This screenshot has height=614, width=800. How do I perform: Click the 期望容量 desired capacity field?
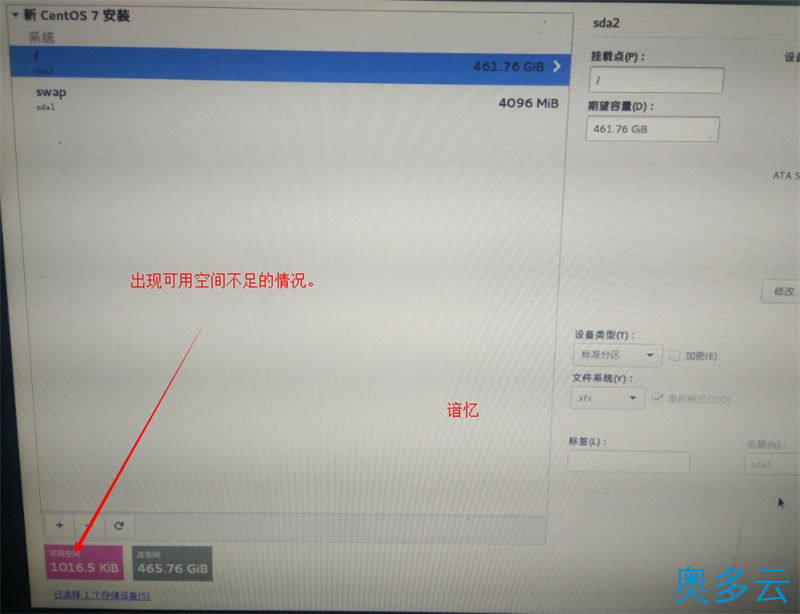[x=653, y=129]
